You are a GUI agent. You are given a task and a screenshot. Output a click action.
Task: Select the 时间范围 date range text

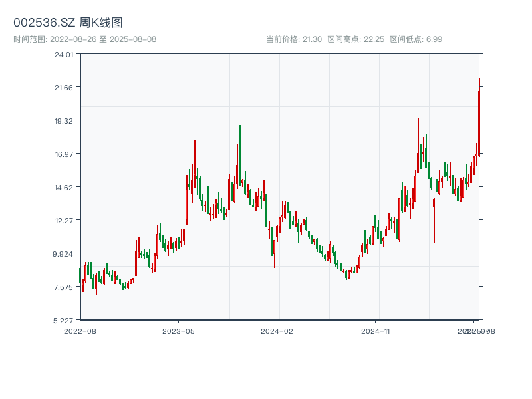pyautogui.click(x=84, y=39)
